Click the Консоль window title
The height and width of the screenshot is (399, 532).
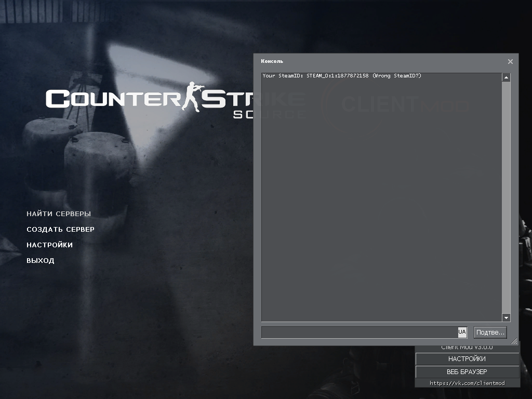272,61
